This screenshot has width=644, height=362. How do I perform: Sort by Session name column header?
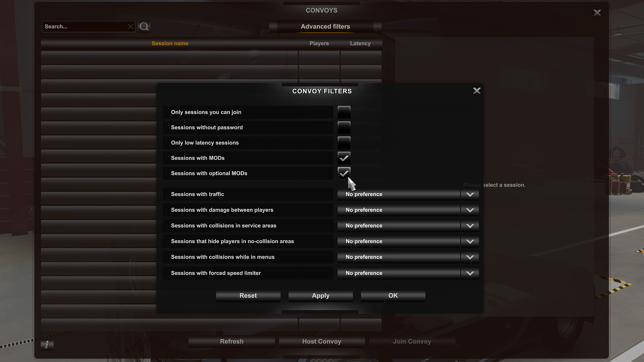(170, 44)
